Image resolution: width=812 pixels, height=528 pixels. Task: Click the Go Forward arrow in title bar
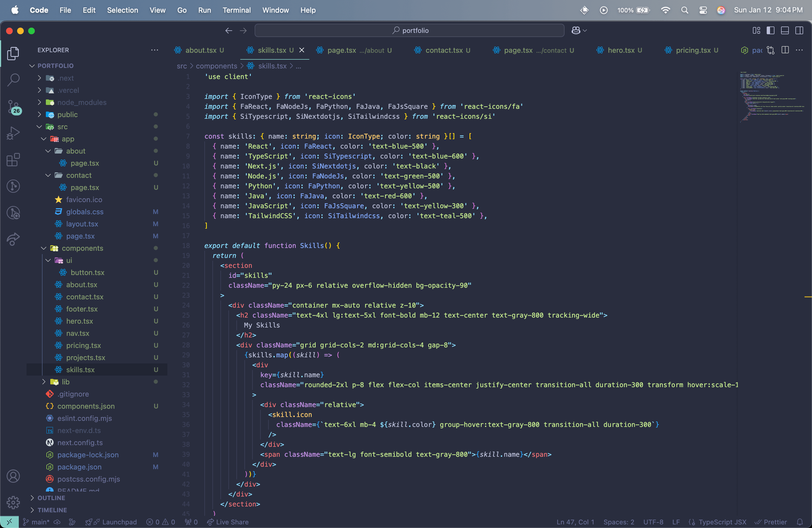243,31
